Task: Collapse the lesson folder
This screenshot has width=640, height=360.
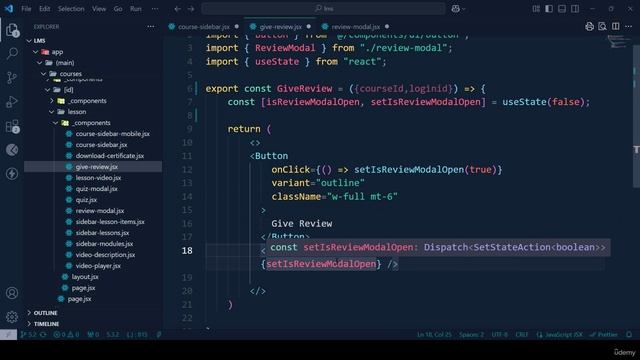Action: (x=52, y=112)
